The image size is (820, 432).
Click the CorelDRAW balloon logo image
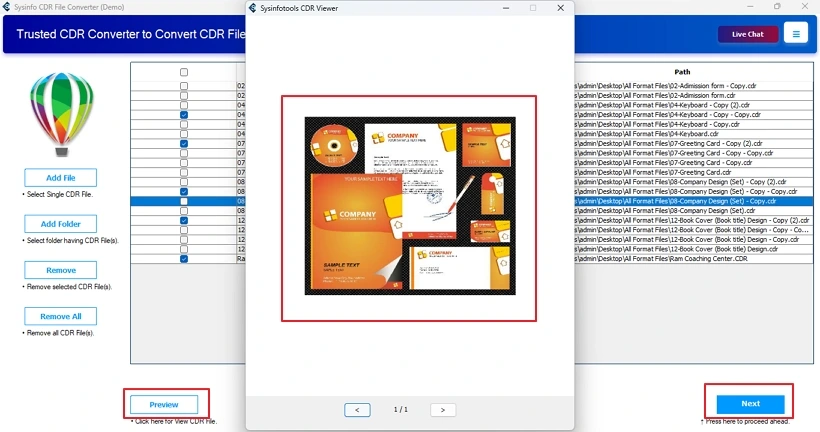(x=61, y=113)
